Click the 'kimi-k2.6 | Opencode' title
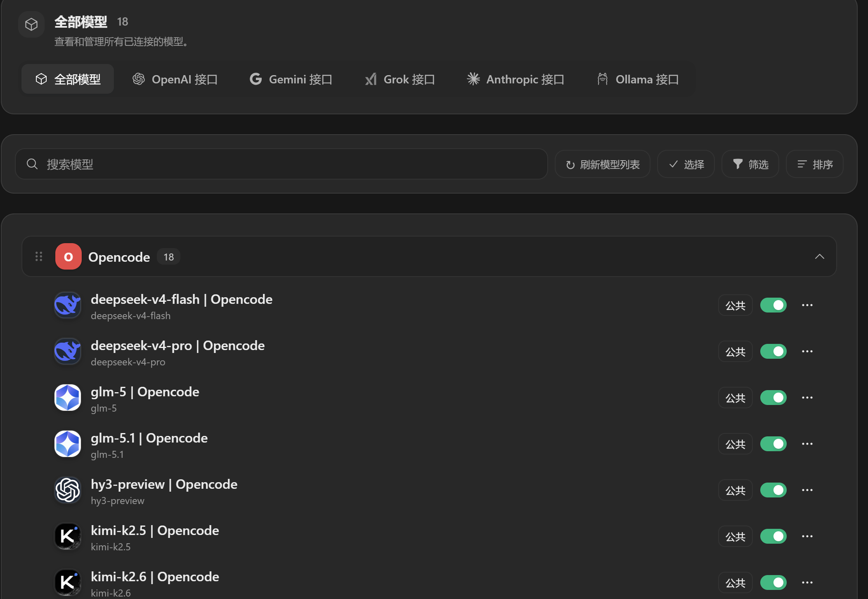The image size is (868, 599). pos(155,577)
